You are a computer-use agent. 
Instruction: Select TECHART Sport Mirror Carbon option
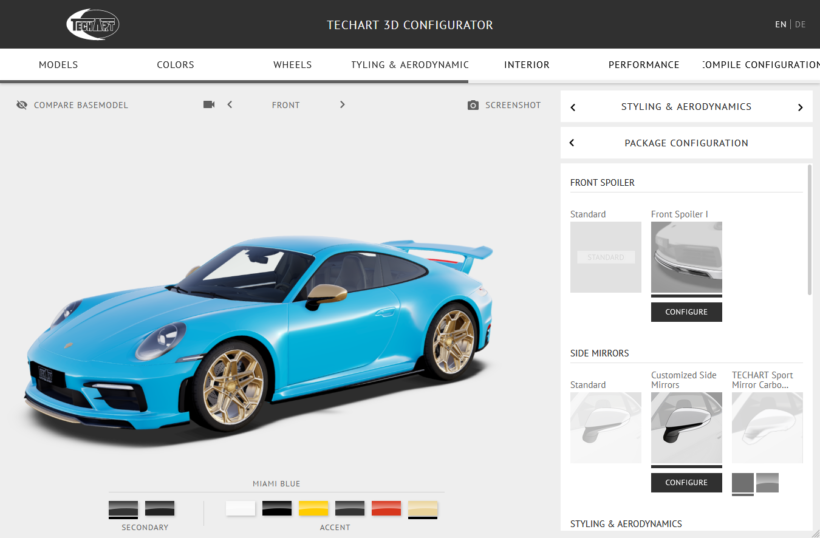click(x=767, y=427)
